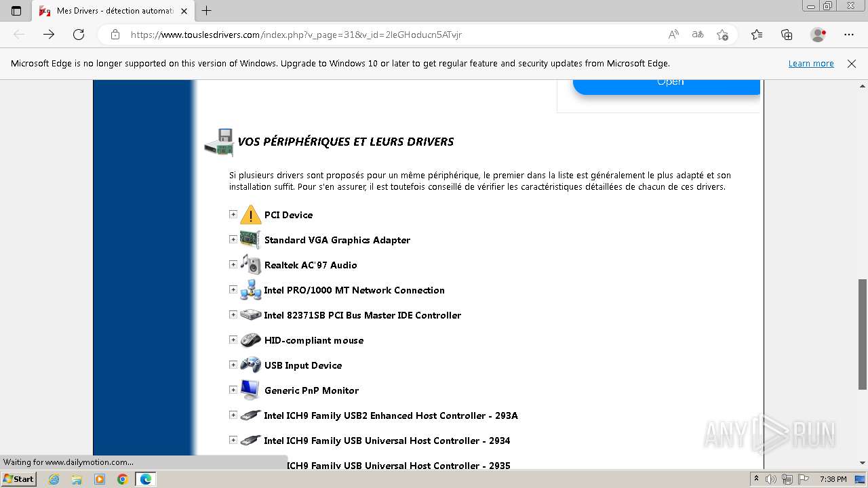Screen dimensions: 868x488
Task: Click the Edge taskbar button
Action: 145,479
